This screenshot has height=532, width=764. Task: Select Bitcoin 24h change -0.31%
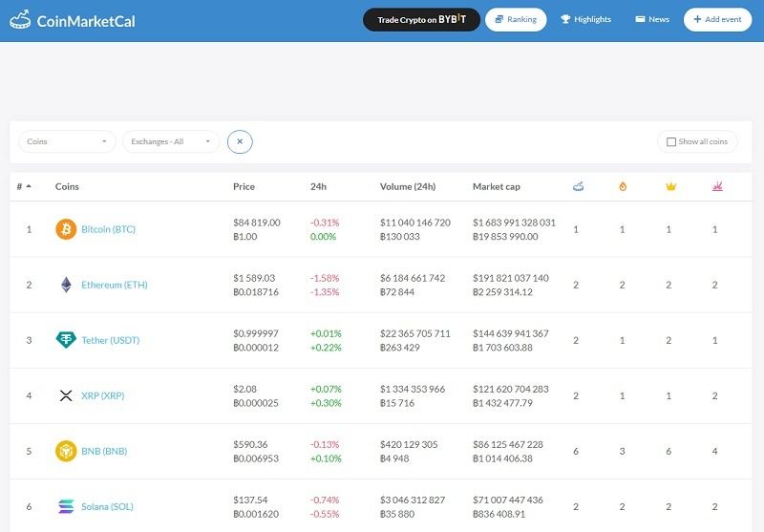pos(325,223)
